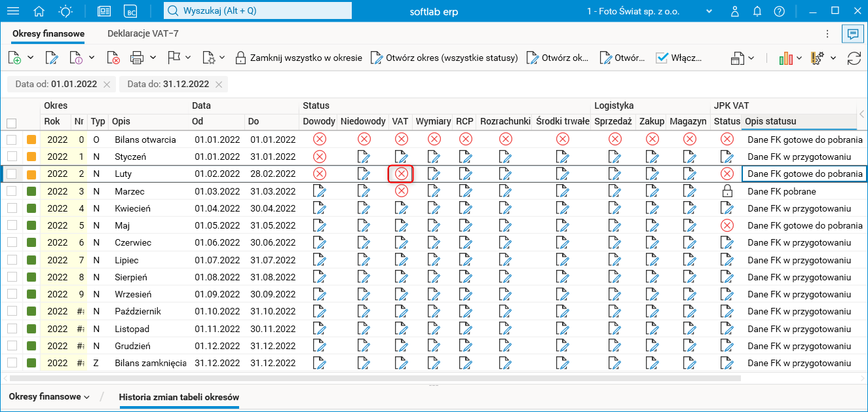Open the bar chart analysis icon
Viewport: 868px width, 412px height.
(786, 58)
